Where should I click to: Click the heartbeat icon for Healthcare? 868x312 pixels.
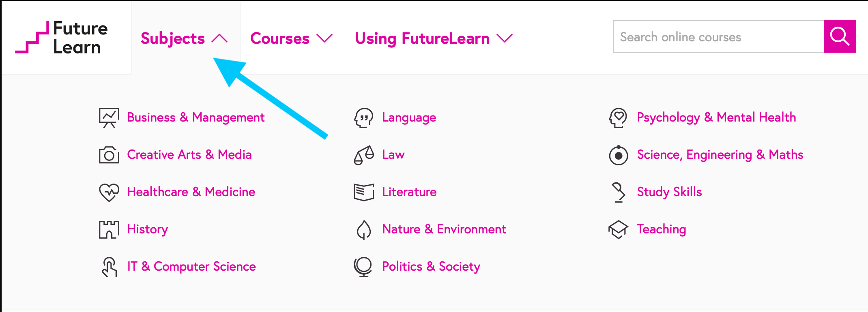tap(109, 192)
